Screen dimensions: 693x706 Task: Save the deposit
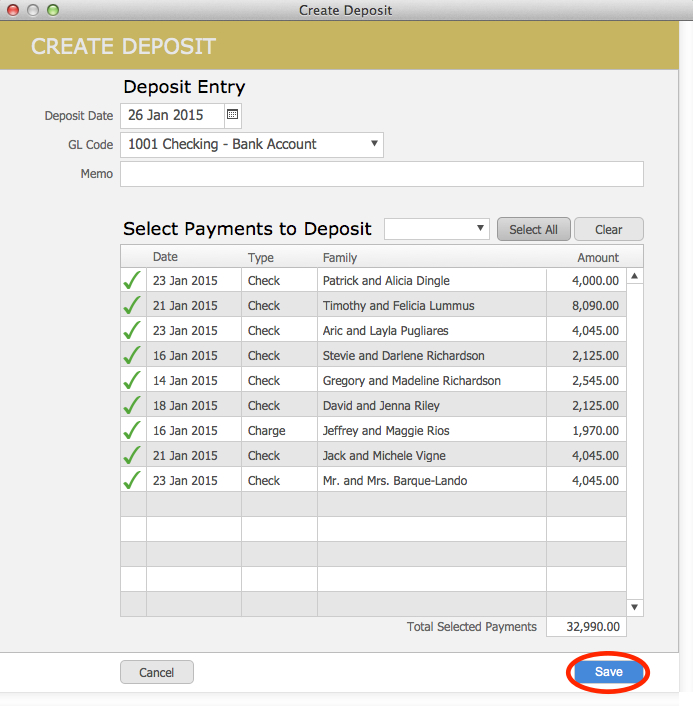(608, 672)
